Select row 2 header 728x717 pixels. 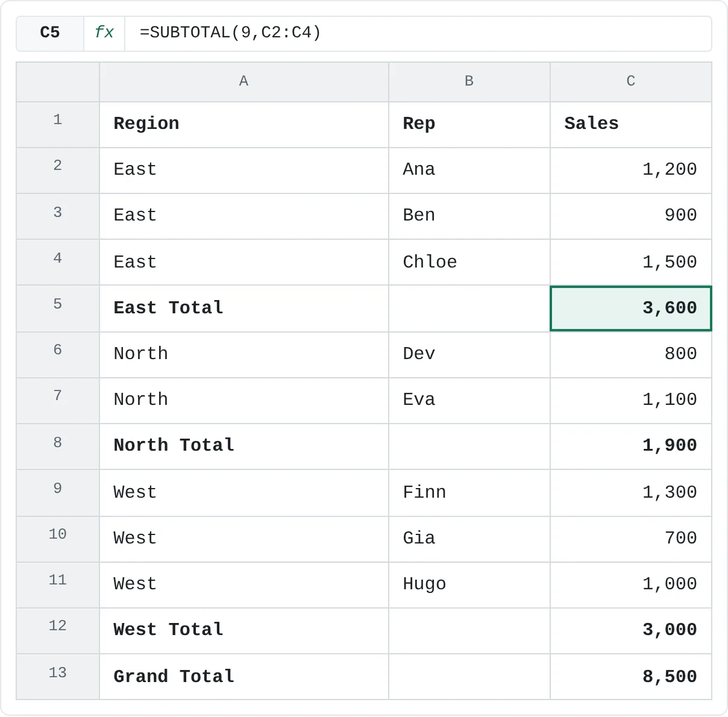click(x=58, y=171)
